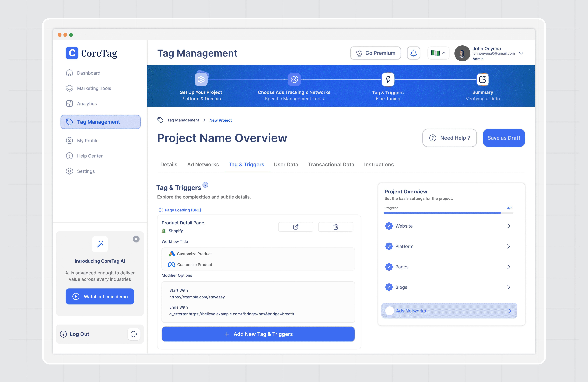The height and width of the screenshot is (382, 588).
Task: Switch to the Details tab
Action: (169, 165)
